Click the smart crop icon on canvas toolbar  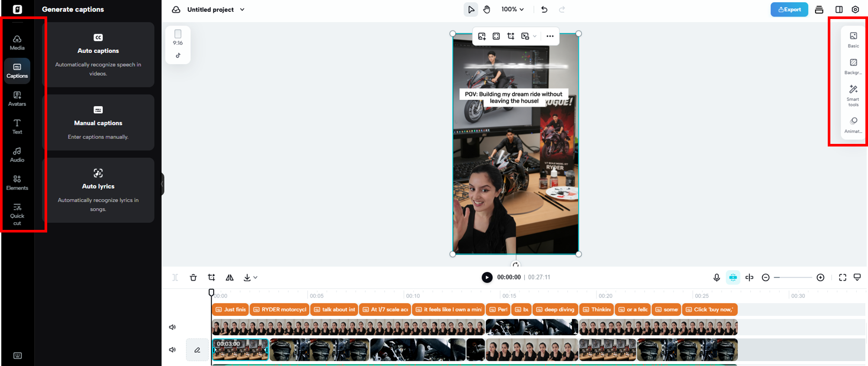click(511, 36)
